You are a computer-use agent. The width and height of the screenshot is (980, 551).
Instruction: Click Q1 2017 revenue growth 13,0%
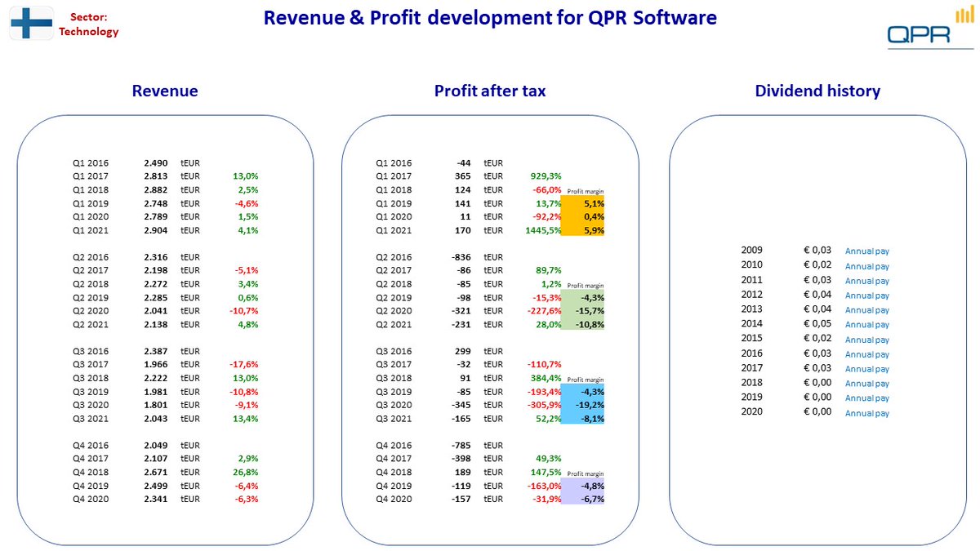pyautogui.click(x=246, y=176)
